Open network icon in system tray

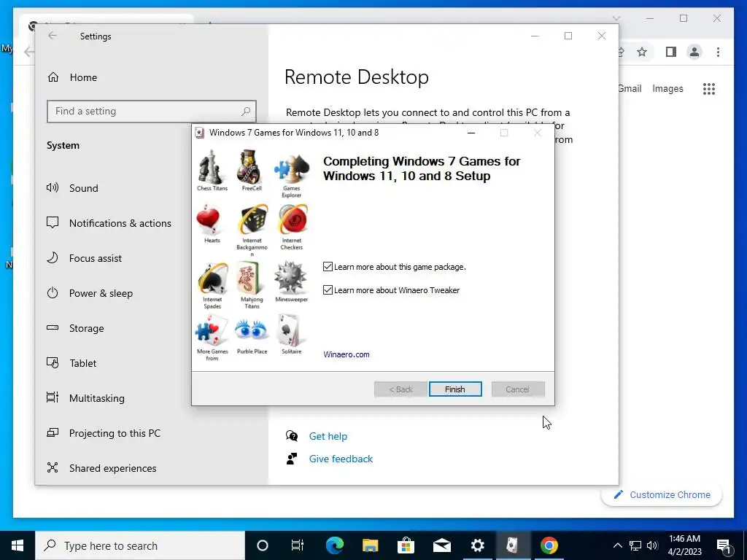tap(635, 545)
